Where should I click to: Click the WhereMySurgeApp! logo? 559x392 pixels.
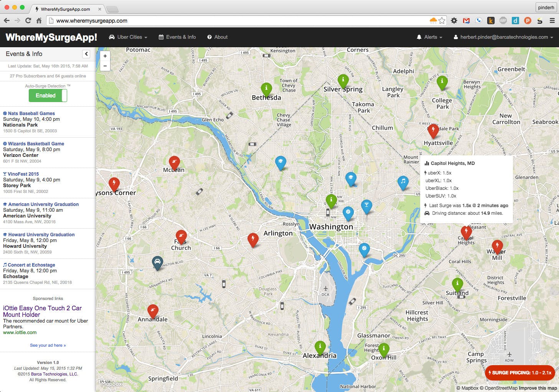click(51, 37)
